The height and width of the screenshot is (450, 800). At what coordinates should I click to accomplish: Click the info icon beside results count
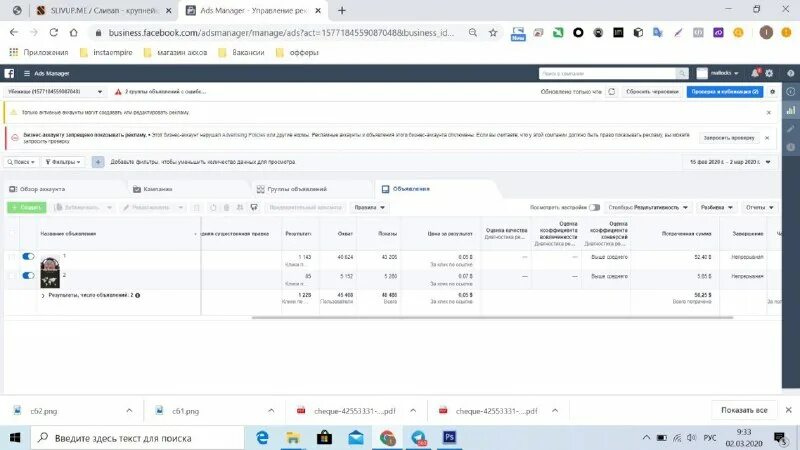[138, 295]
